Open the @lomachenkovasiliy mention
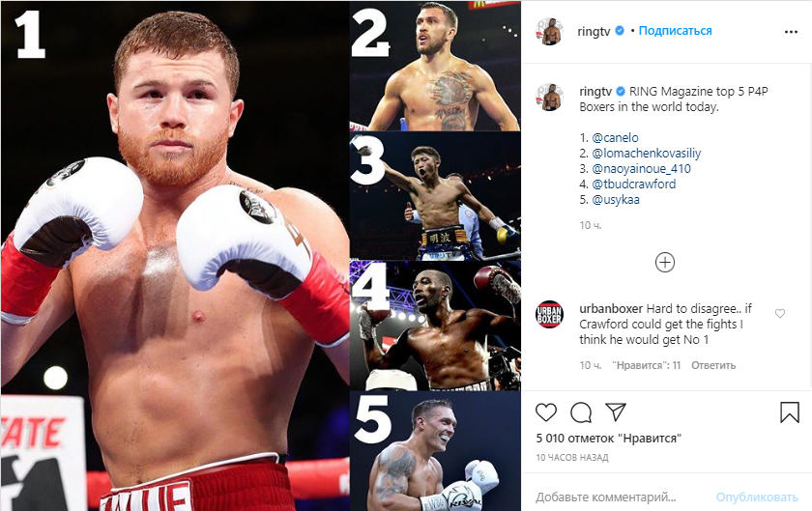Screen dimensions: 812x511 click(647, 154)
